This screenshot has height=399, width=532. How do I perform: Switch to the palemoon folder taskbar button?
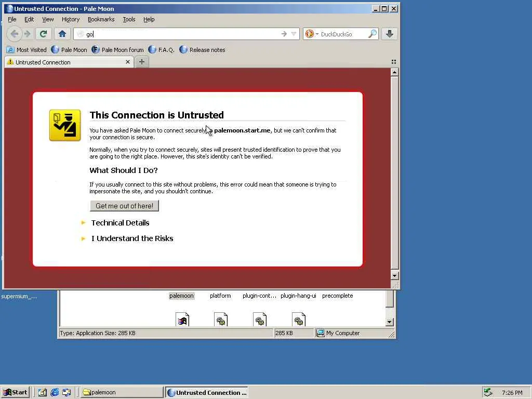[122, 393]
